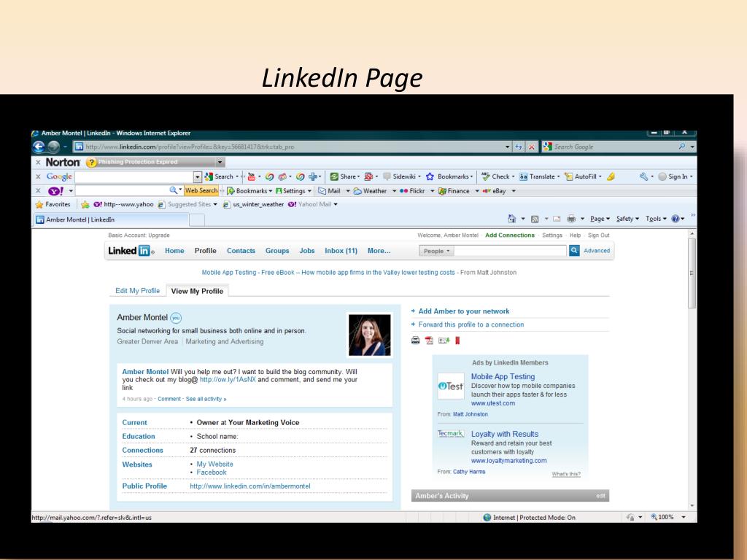The height and width of the screenshot is (560, 747).
Task: Click the YouTube icon in Google toolbar
Action: [x=252, y=176]
